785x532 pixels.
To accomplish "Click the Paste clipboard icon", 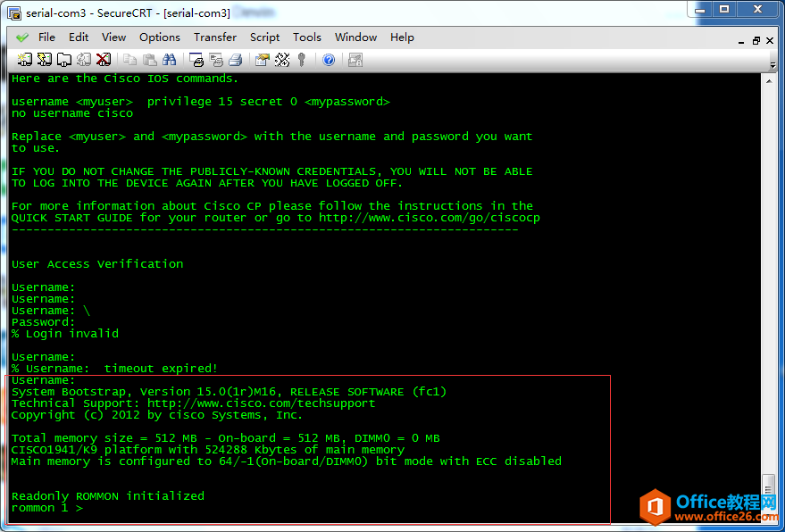I will [x=150, y=60].
